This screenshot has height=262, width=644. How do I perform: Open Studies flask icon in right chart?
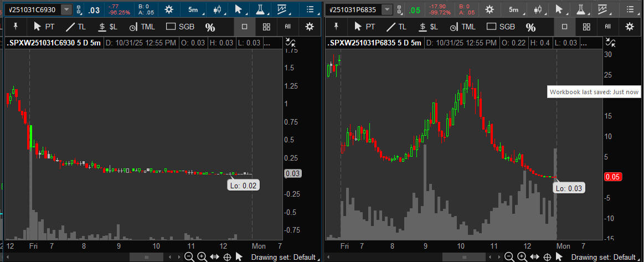[x=581, y=9]
